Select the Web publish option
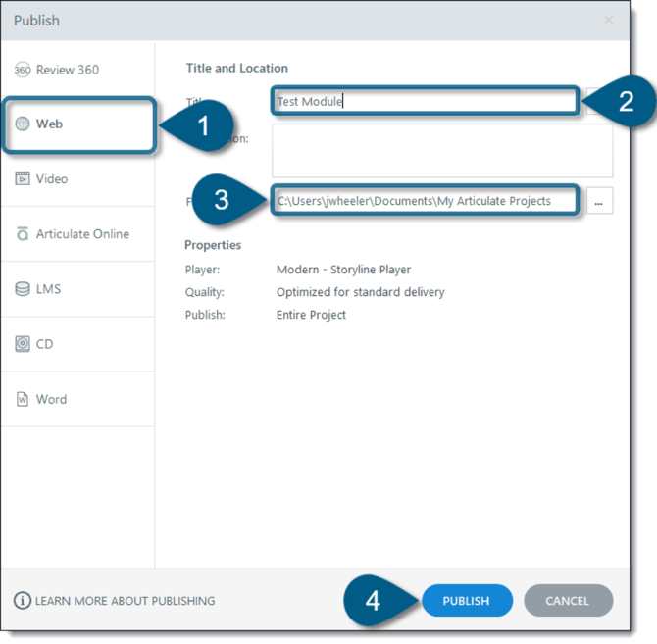 [78, 124]
